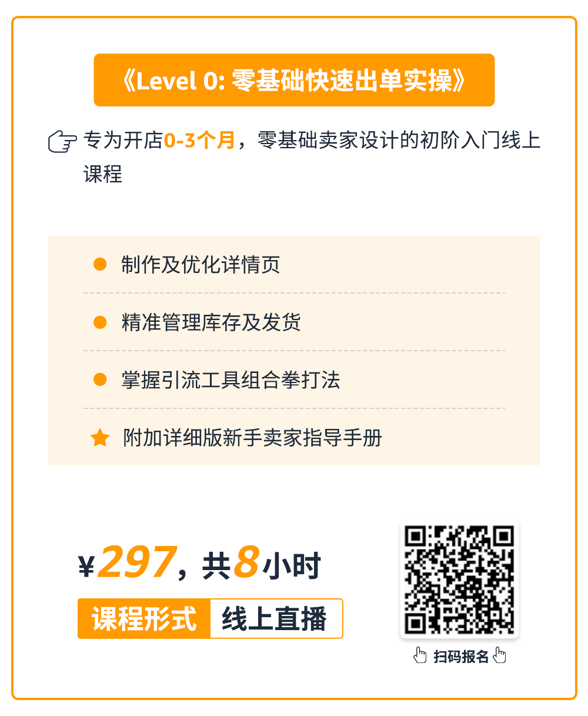Click the orange star icon before 附加详细版
Image resolution: width=588 pixels, height=716 pixels.
click(x=100, y=438)
